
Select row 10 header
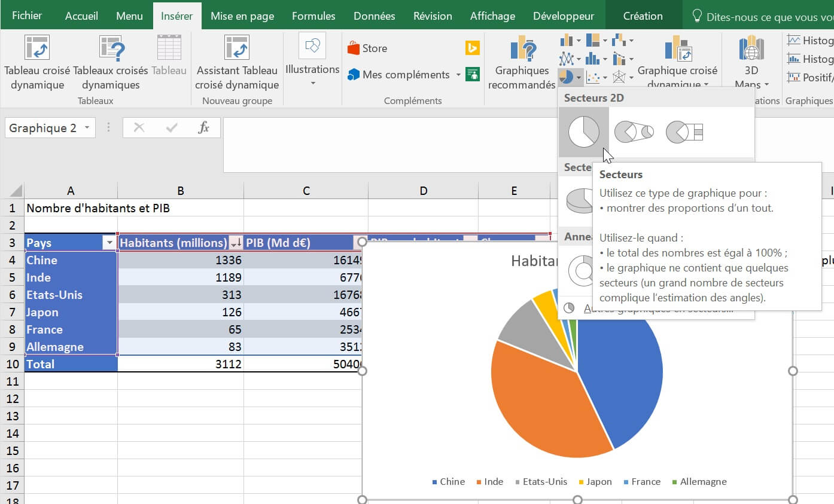pos(13,364)
